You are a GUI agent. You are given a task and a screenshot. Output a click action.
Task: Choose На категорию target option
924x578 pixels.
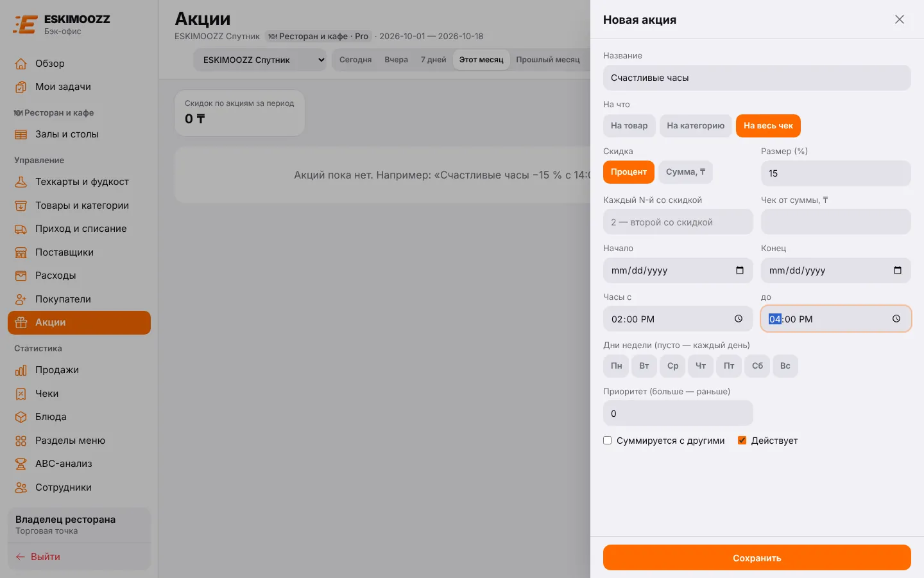pyautogui.click(x=696, y=126)
